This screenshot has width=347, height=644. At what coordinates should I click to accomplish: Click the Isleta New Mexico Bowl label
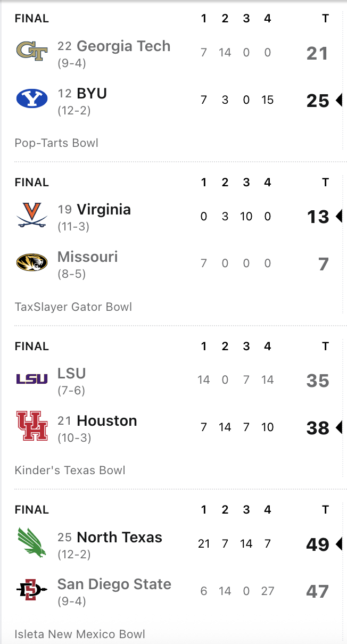click(80, 634)
